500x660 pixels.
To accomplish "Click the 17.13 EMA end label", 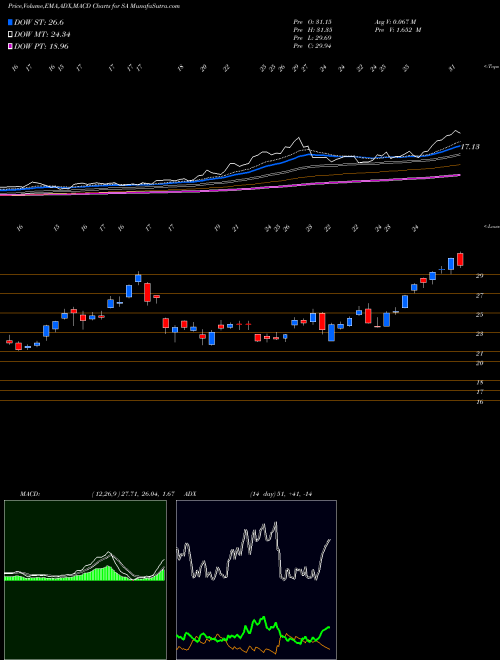I will tap(470, 147).
